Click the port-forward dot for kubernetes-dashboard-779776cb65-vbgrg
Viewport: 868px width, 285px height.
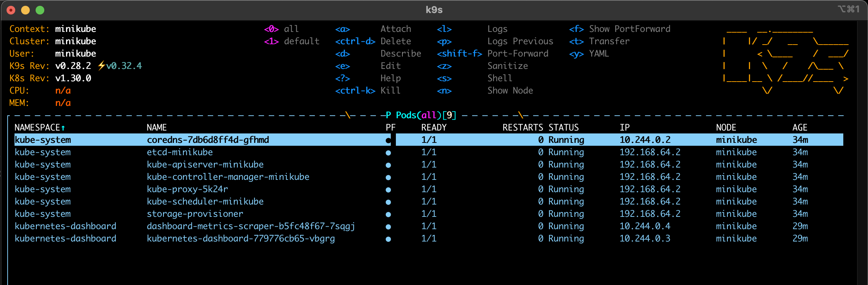click(388, 239)
